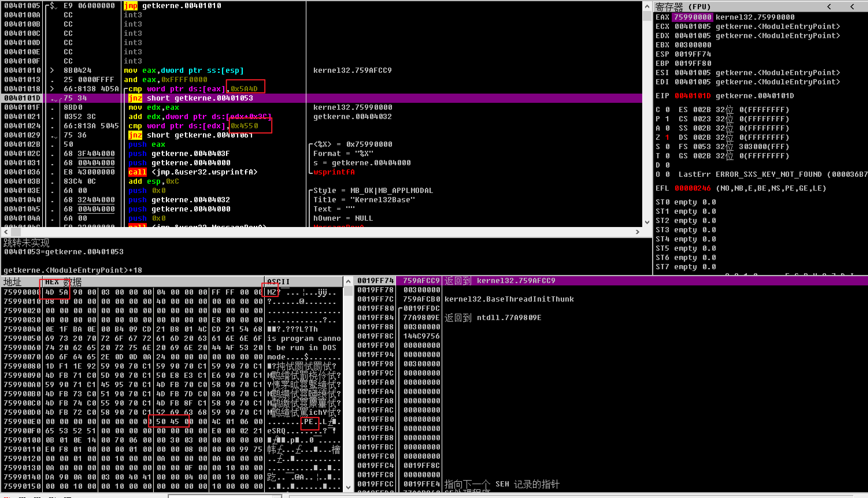This screenshot has width=868, height=498.
Task: Select the int3 row at 0040100A
Action: (322, 15)
